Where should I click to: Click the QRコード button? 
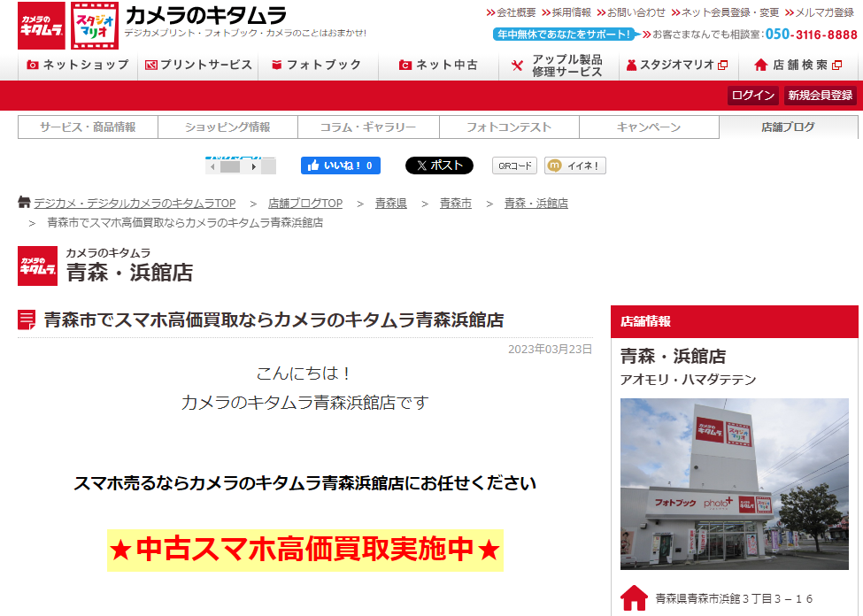coord(514,166)
